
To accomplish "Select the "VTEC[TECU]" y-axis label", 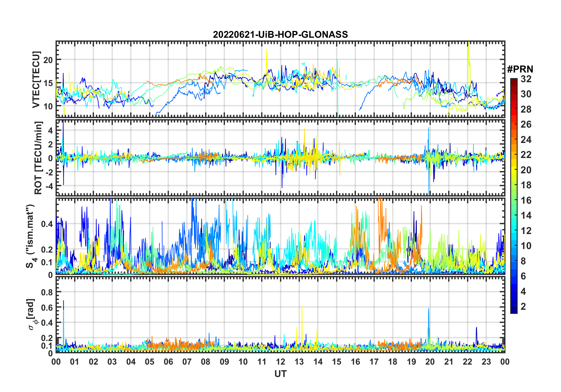I will pos(36,80).
